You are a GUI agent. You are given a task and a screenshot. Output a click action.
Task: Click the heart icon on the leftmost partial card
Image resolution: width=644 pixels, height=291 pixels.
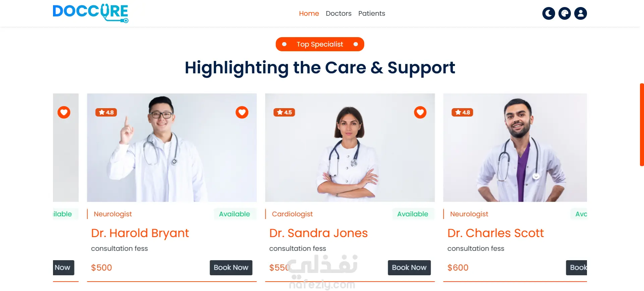[64, 112]
